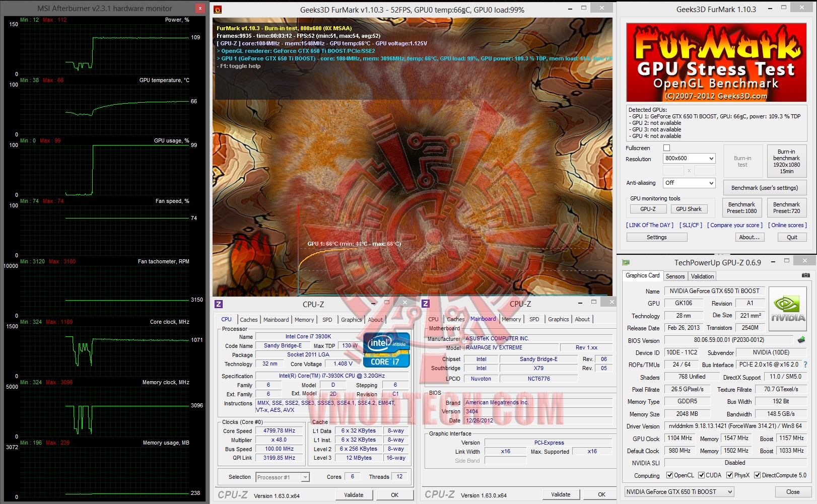Viewport: 817px width, 504px height.
Task: Open the GPU selector dropdown in GPU-Z
Action: click(679, 492)
